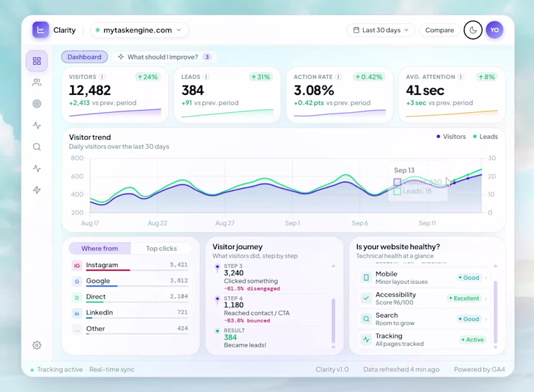Toggle the Leads legend series

coord(485,137)
